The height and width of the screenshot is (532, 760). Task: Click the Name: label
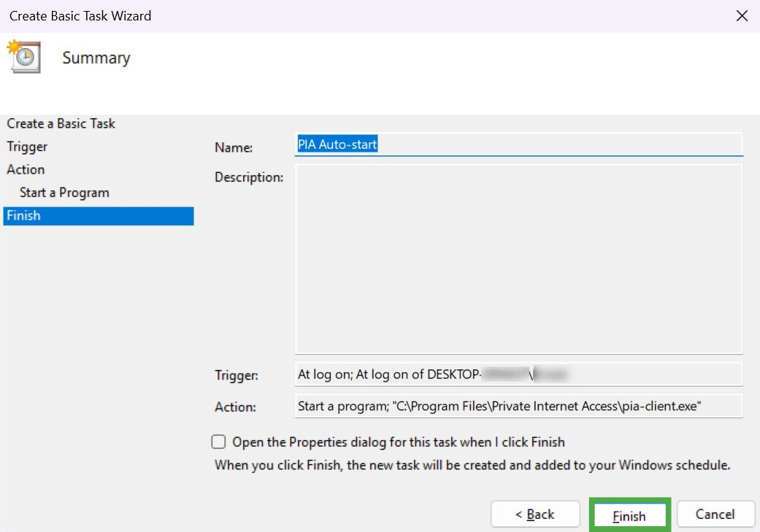(234, 147)
